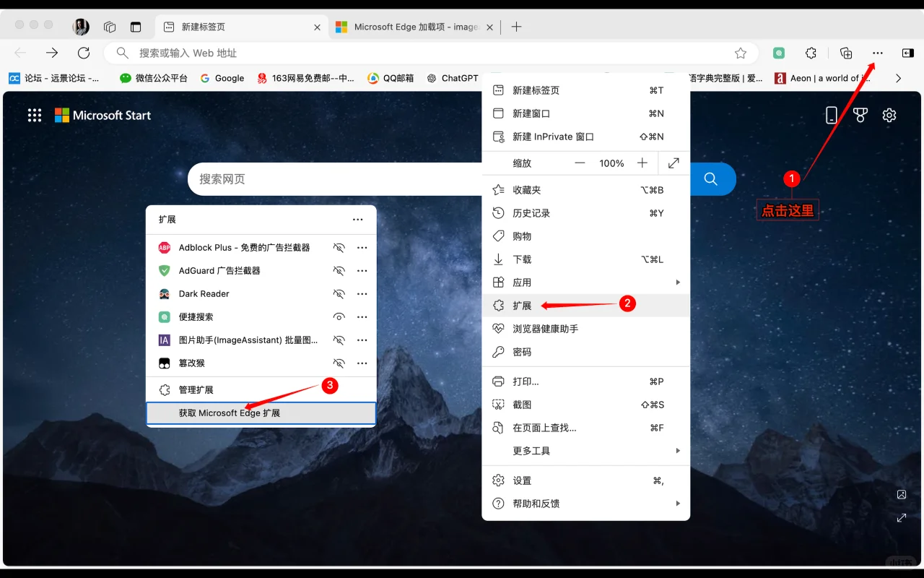Click the back navigation arrow
This screenshot has width=924, height=578.
click(x=19, y=53)
